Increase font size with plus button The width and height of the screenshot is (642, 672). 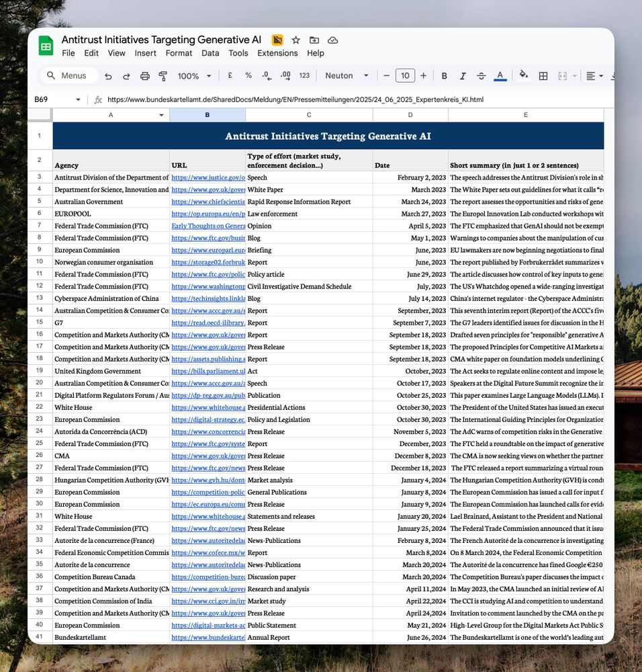coord(424,76)
